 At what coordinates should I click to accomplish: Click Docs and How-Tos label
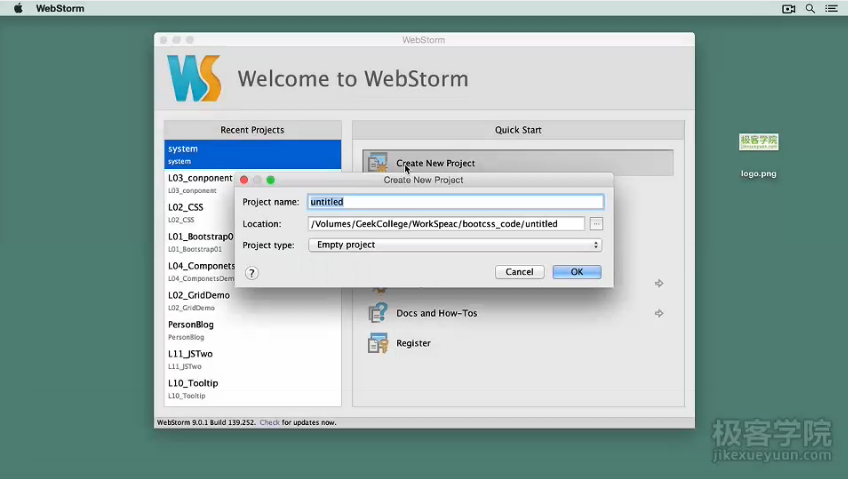click(436, 313)
